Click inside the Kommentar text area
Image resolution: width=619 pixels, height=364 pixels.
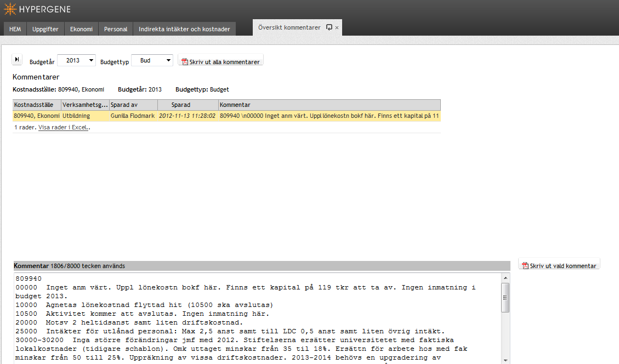pos(257,318)
